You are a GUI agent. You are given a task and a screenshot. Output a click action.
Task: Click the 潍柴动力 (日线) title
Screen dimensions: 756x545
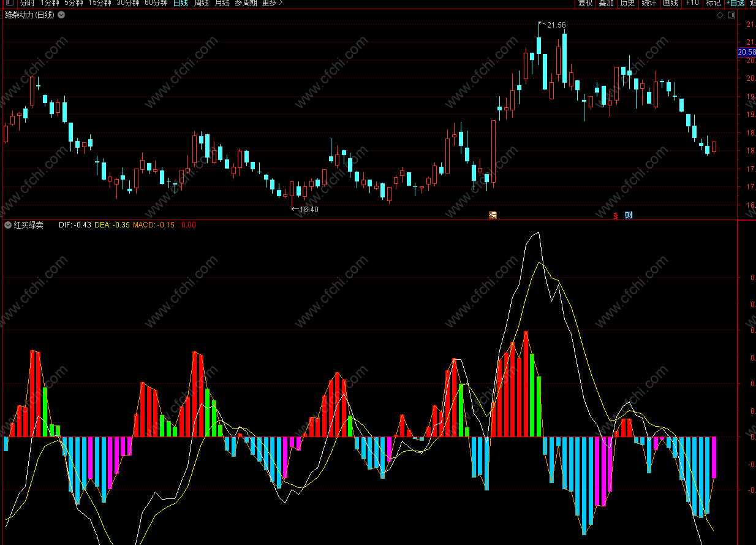point(29,15)
